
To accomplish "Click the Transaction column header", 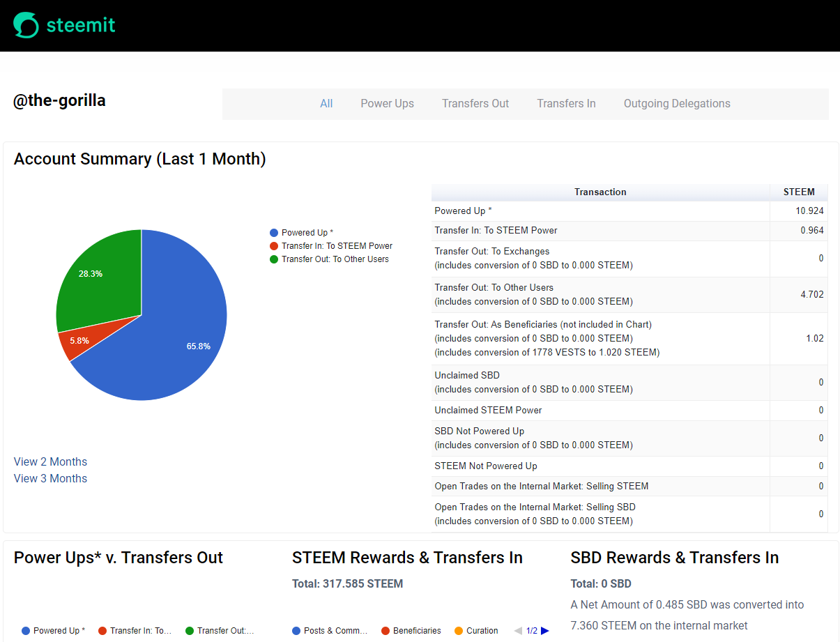I will [x=600, y=192].
